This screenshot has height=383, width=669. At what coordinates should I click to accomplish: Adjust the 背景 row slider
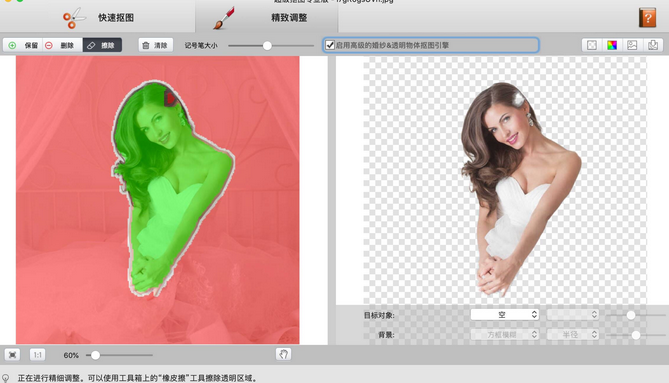636,335
